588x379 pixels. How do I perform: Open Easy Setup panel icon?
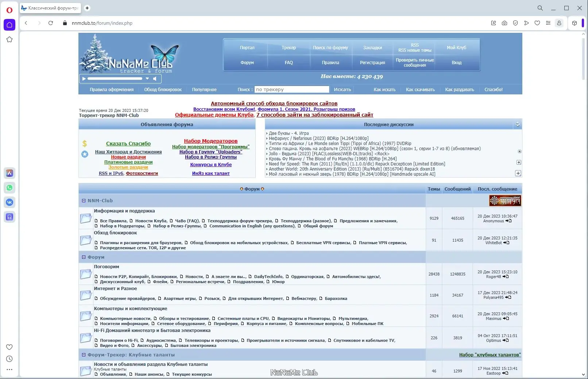coord(548,23)
